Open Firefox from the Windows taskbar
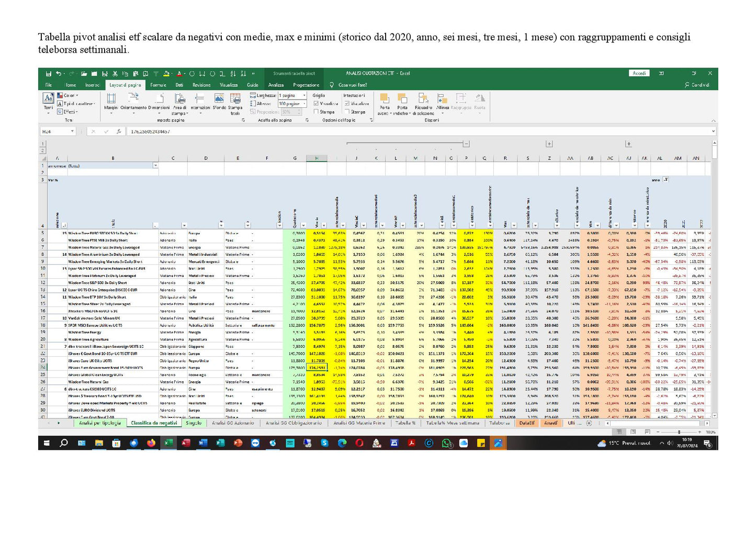Image resolution: width=756 pixels, height=534 pixels. (151, 443)
